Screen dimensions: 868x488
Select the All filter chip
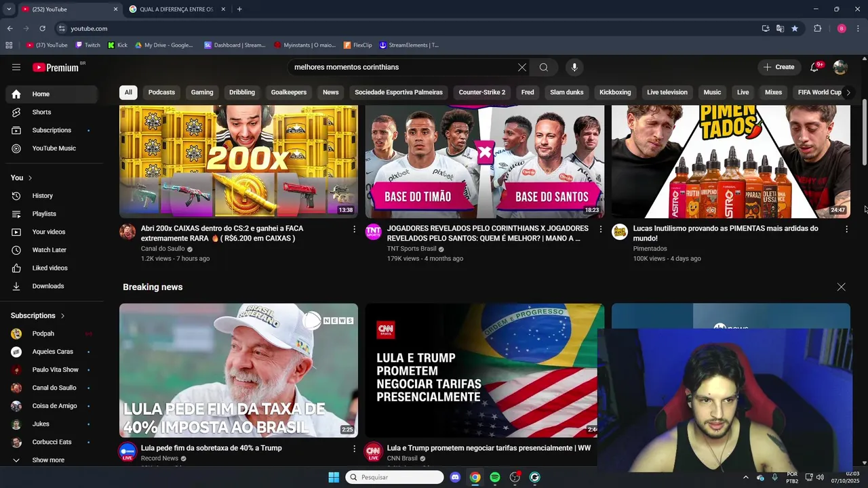coord(128,92)
